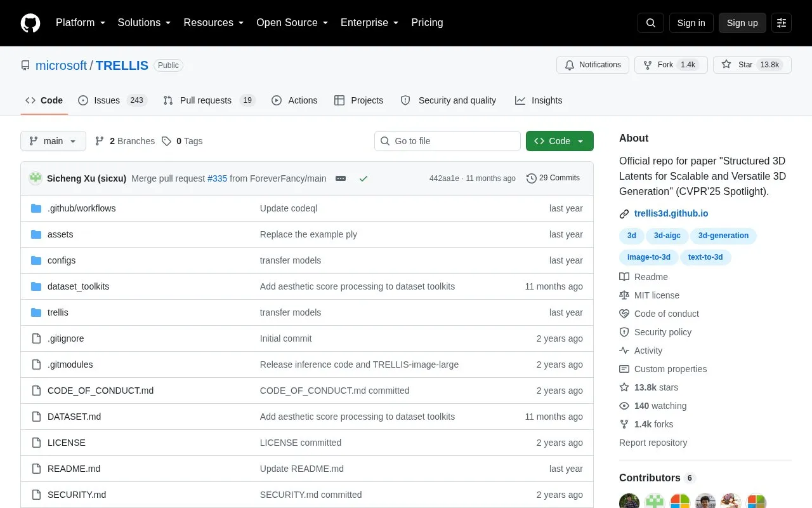Open the appearance settings icon button
Viewport: 812px width, 508px height.
(782, 23)
